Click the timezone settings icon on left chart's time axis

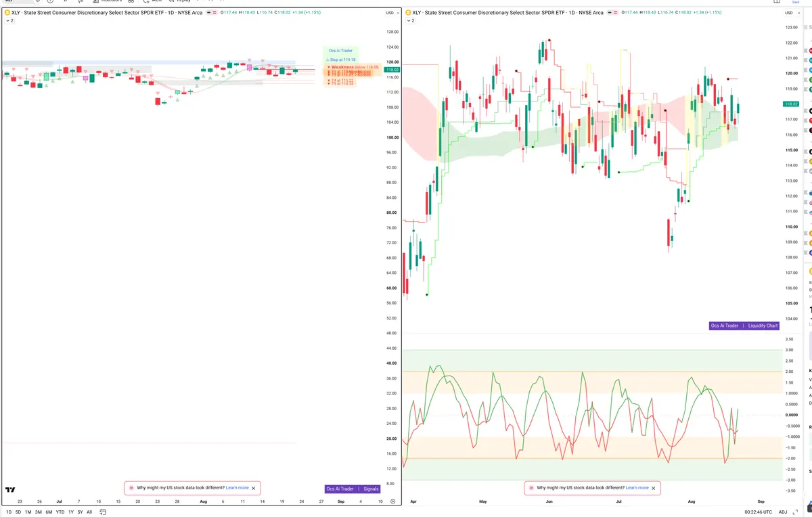pos(392,501)
